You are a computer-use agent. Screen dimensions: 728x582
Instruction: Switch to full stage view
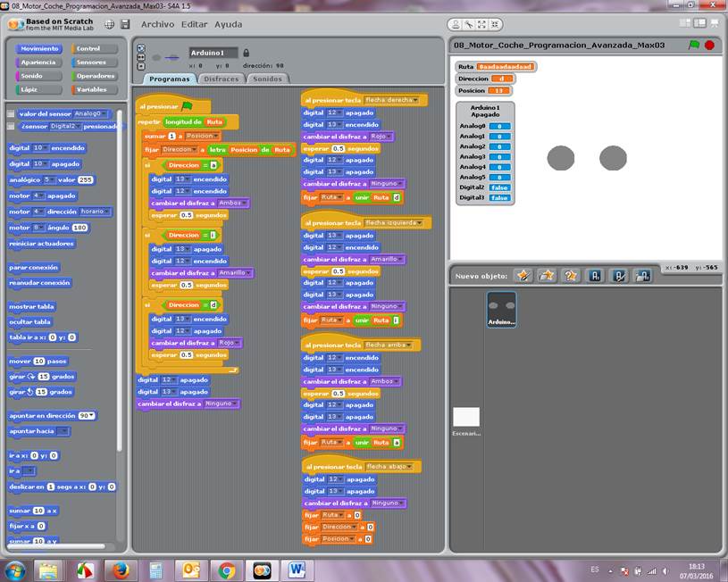pos(699,23)
